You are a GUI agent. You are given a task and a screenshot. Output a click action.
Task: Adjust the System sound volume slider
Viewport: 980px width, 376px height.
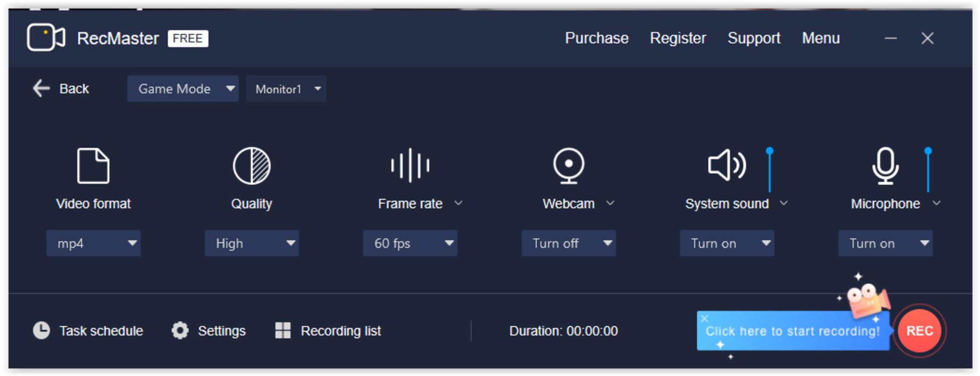770,170
